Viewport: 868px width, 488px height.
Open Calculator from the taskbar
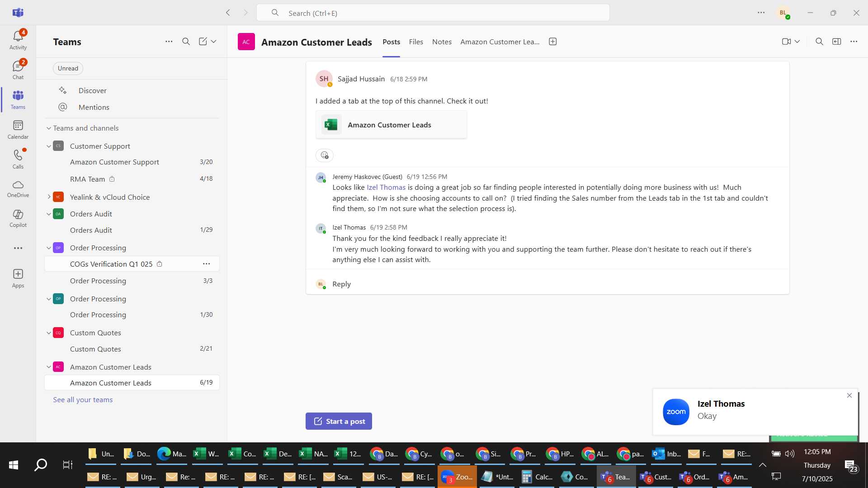536,477
